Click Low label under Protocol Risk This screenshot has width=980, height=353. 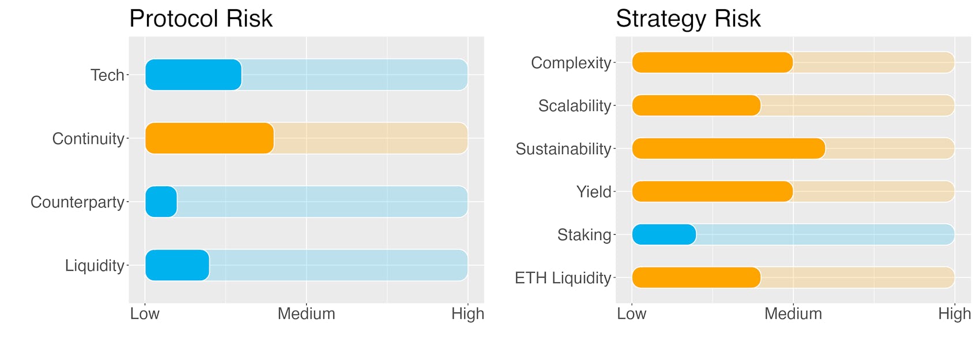point(145,314)
